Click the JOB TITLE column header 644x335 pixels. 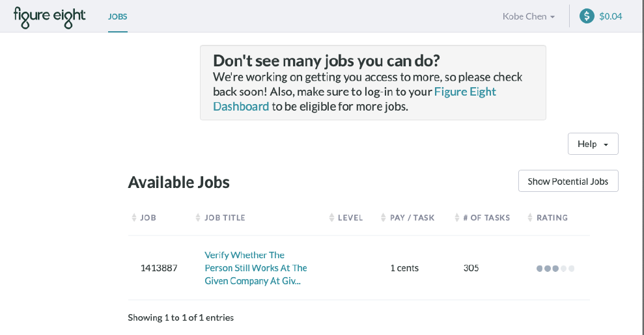click(225, 218)
